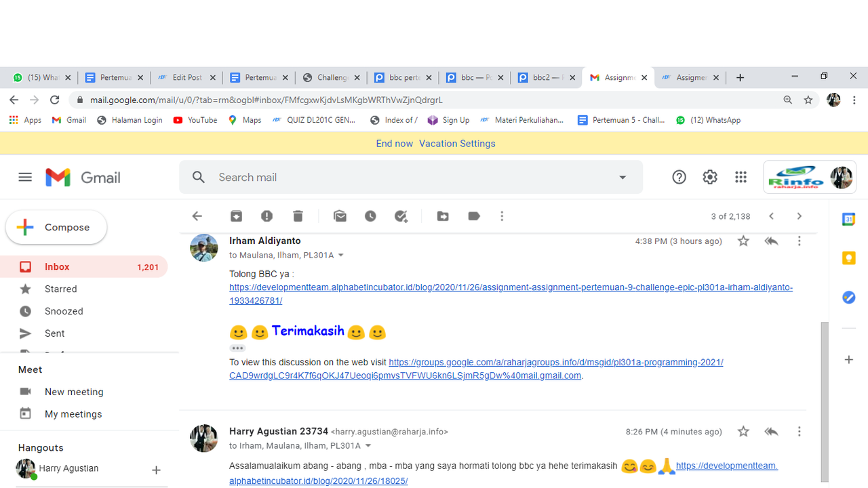Switch to the Challenge browser tab
868x488 pixels.
(330, 77)
